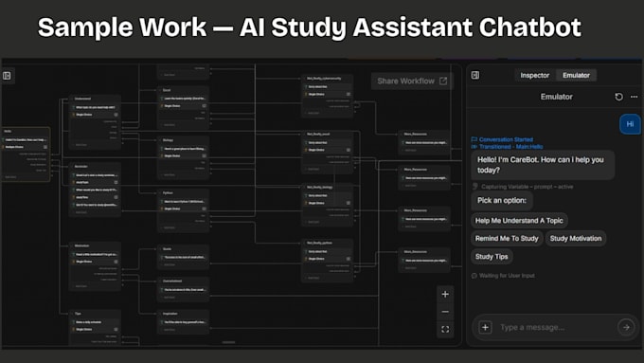The height and width of the screenshot is (363, 644).
Task: Click the Conversation Started log entry
Action: pyautogui.click(x=502, y=139)
